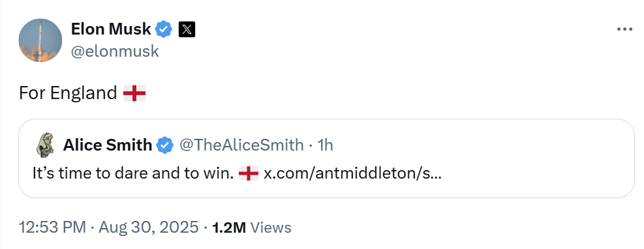644x249 pixels.
Task: Click Alice Smith's cartoon avatar
Action: [x=45, y=145]
